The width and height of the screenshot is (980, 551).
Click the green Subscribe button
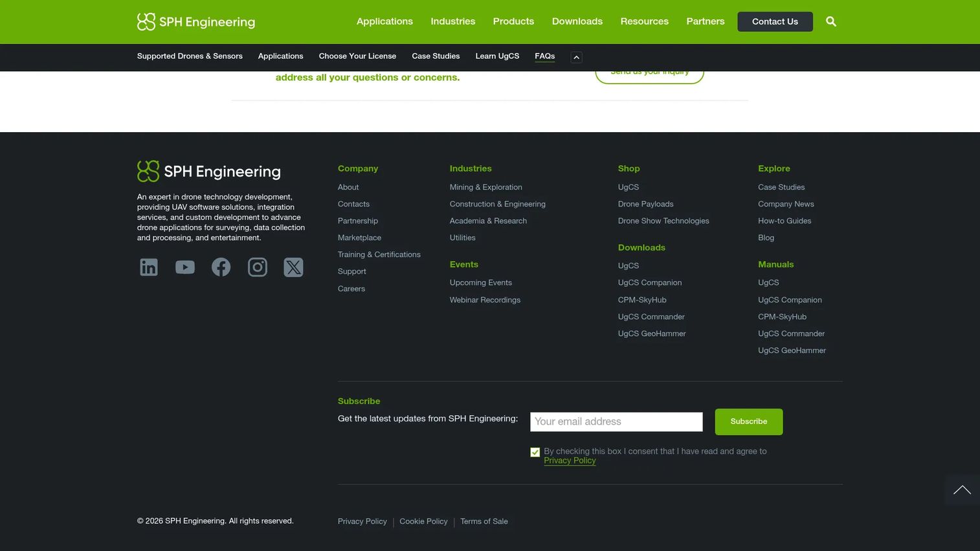[749, 422]
